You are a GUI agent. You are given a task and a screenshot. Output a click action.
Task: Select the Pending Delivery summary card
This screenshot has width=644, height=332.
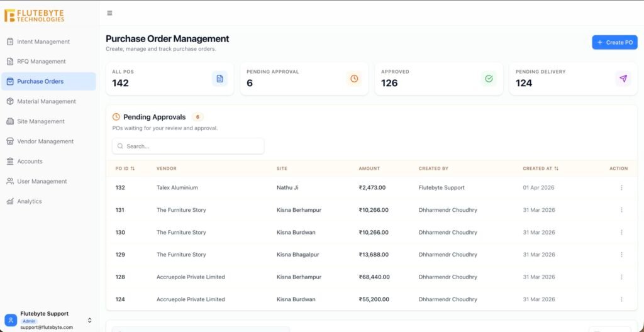pos(574,79)
